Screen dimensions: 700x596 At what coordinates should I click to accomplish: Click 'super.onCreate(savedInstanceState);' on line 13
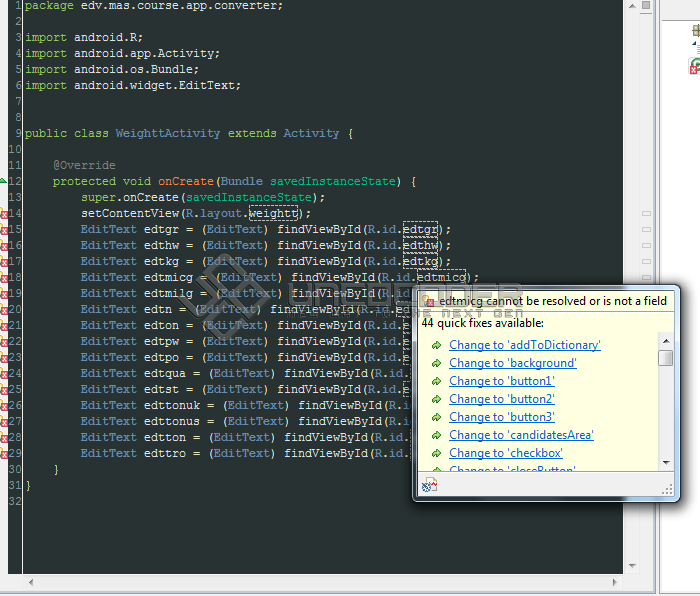[x=203, y=198]
